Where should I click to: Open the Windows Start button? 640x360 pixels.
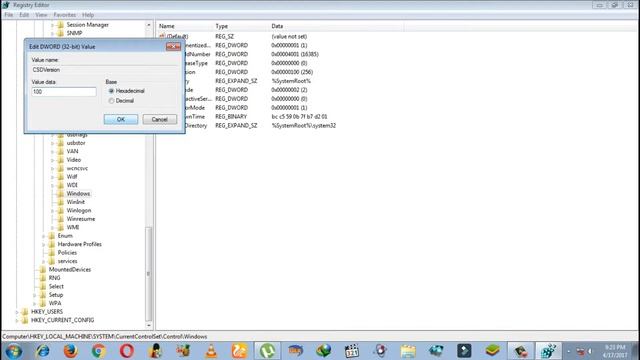(14, 351)
